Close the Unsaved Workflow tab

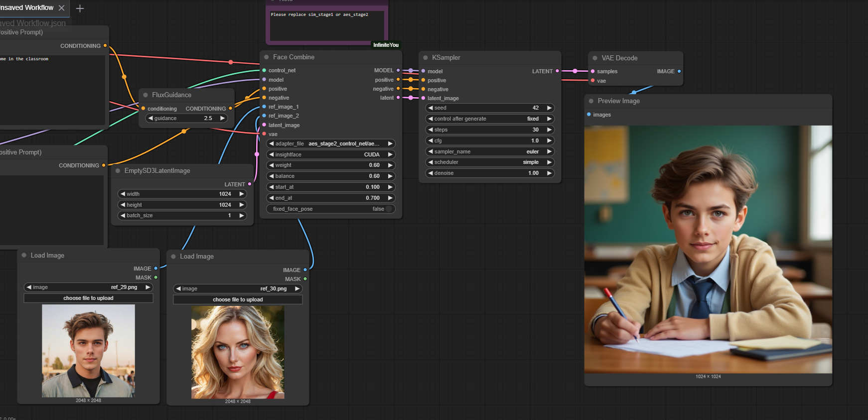coord(61,8)
